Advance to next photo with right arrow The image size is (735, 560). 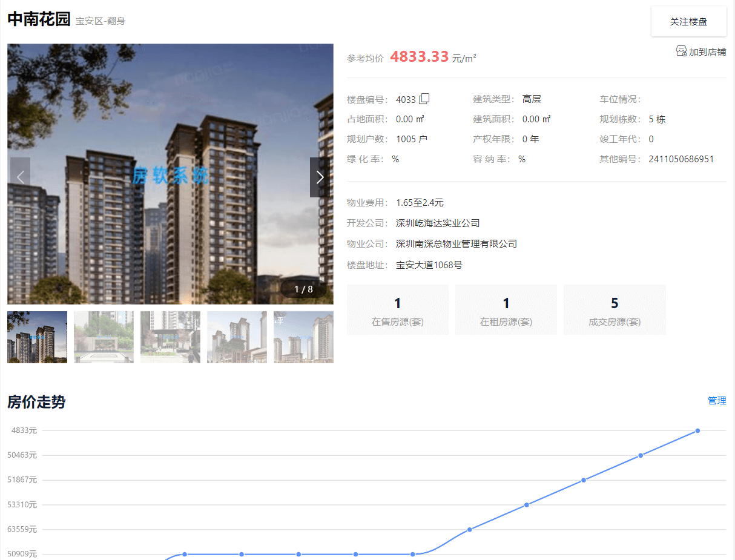click(320, 177)
